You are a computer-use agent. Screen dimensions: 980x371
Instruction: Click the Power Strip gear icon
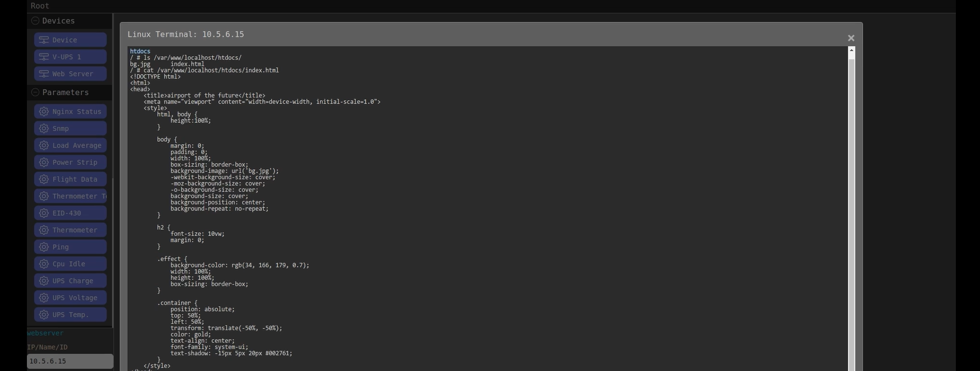pyautogui.click(x=44, y=162)
